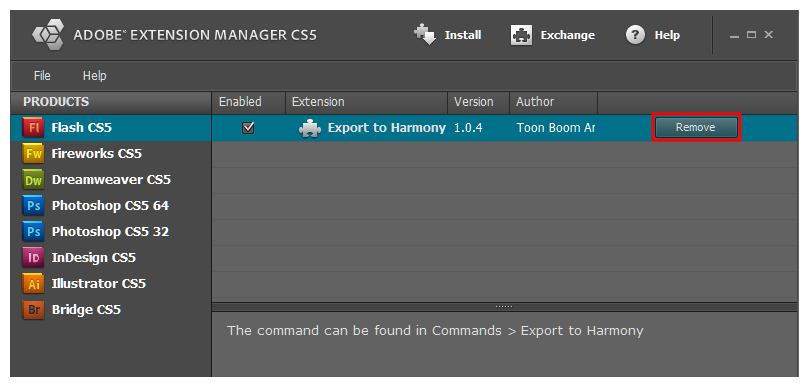The width and height of the screenshot is (811, 389).
Task: Select the Fireworks CS5 icon
Action: pyautogui.click(x=34, y=154)
